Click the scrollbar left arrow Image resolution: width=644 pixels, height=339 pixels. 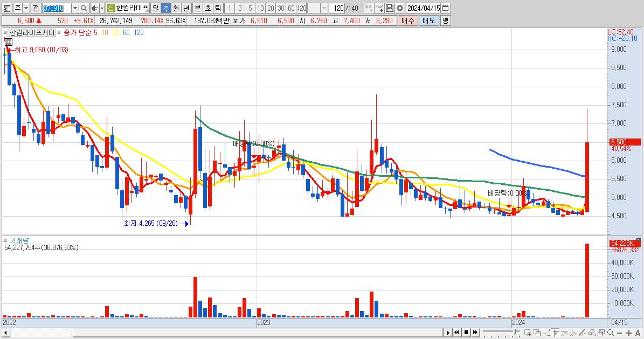pyautogui.click(x=5, y=333)
